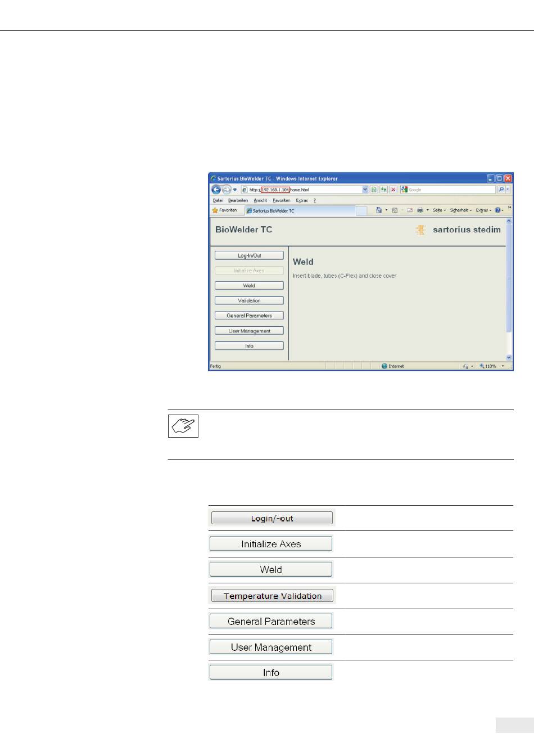Open the Bearbeiten menu

238,200
